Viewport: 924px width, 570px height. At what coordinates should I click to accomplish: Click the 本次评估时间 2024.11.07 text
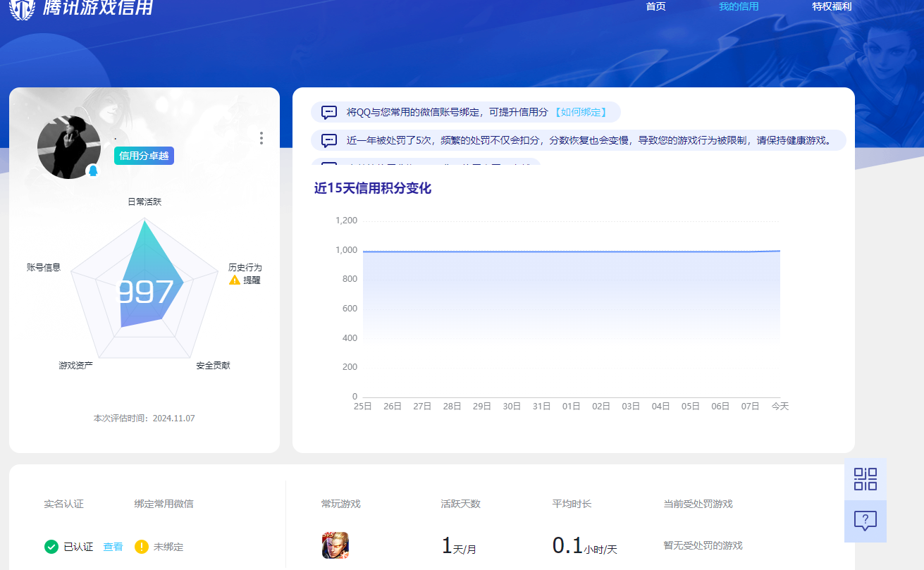coord(144,418)
